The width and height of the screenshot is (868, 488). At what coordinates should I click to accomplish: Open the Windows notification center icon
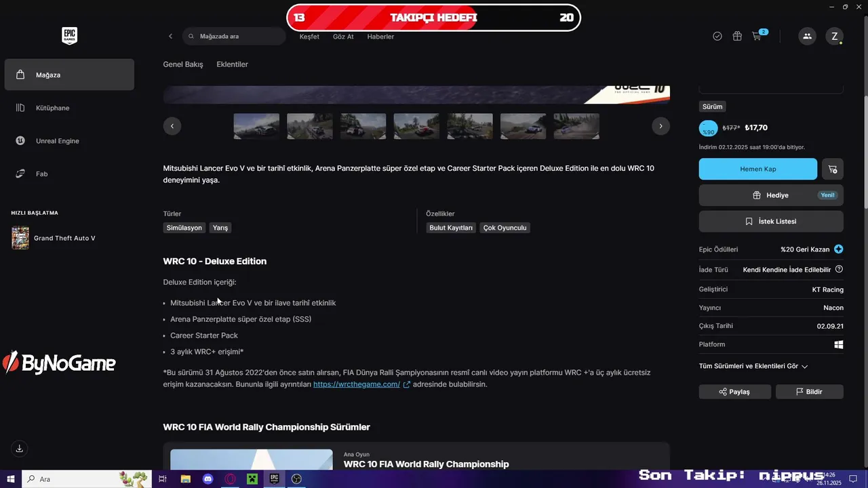[x=853, y=479]
